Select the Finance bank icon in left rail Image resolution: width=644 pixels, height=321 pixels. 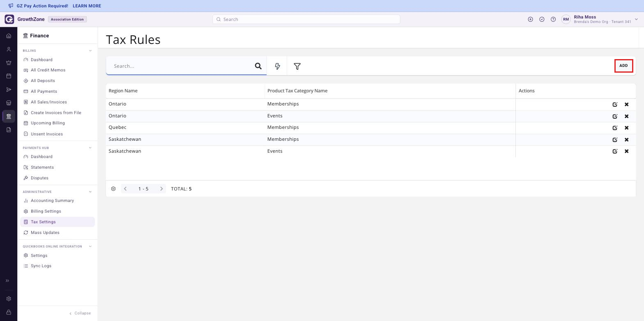(x=9, y=117)
